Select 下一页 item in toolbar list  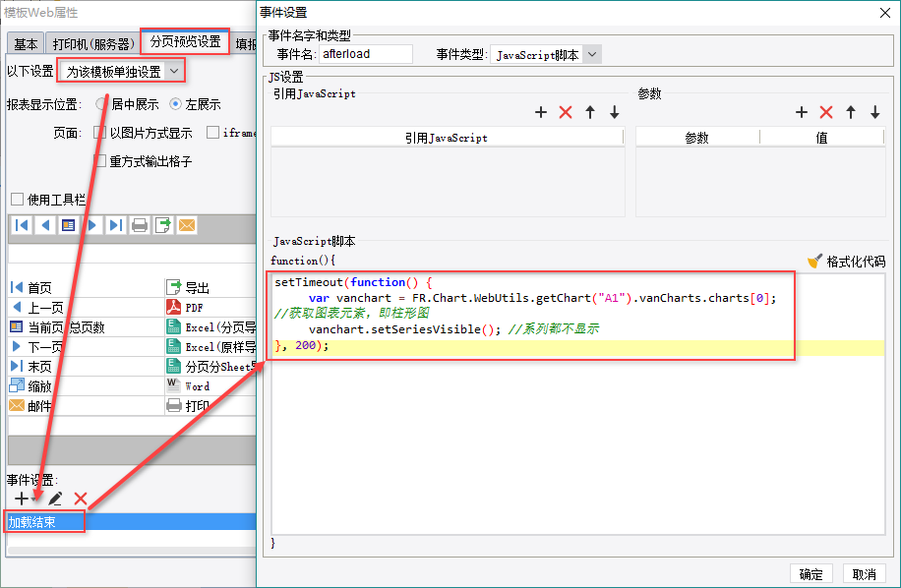[87, 347]
